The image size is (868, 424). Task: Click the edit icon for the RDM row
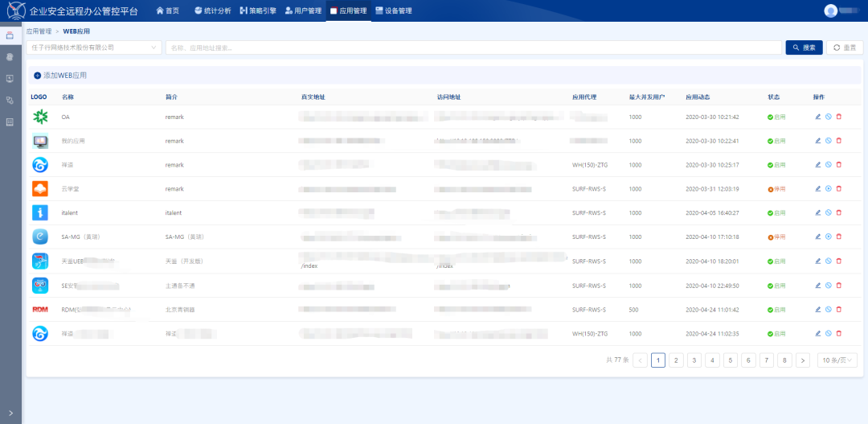pyautogui.click(x=818, y=310)
